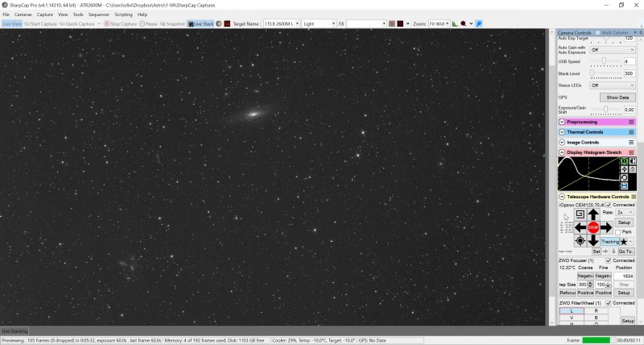Screen dimensions: 644x345
Task: Open the Thermal Controls hamburger menu
Action: click(x=631, y=132)
